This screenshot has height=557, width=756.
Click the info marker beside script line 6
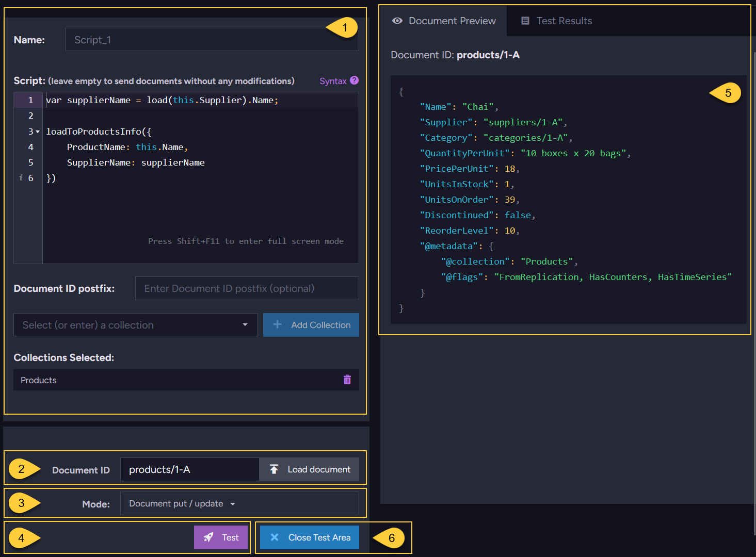(21, 177)
